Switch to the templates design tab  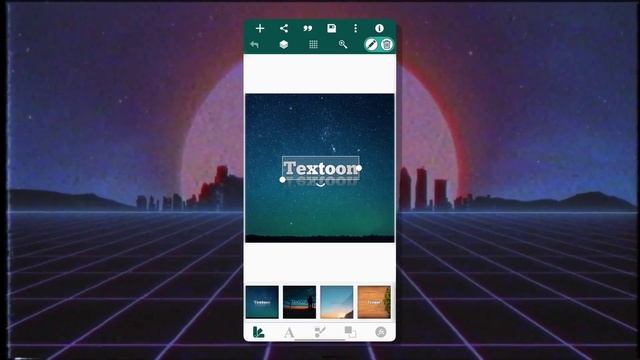[x=259, y=332]
